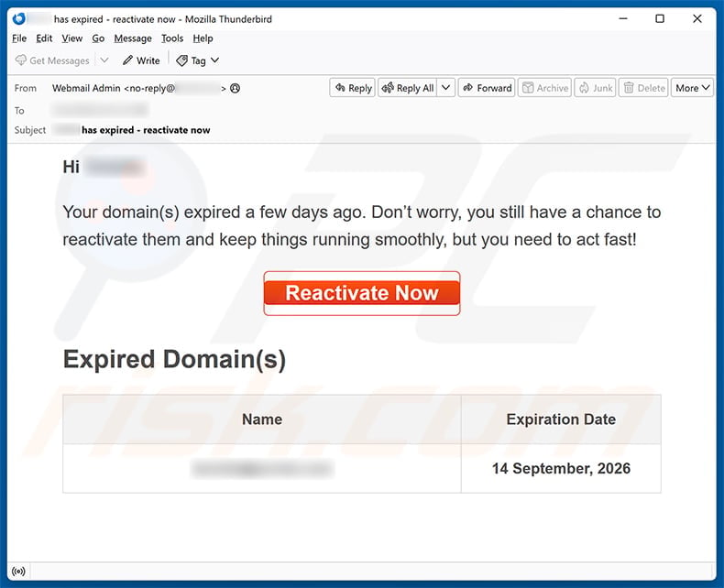Click the blurred To recipient address

100,110
